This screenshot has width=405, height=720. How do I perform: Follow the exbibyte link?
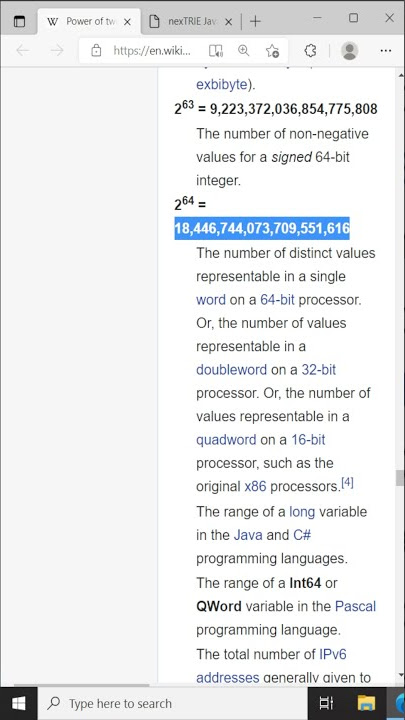click(221, 85)
